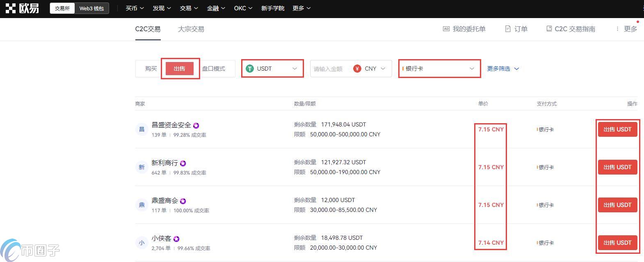Click verified badge next to 新利商行
Screen dimensions: 644x262
pos(183,163)
